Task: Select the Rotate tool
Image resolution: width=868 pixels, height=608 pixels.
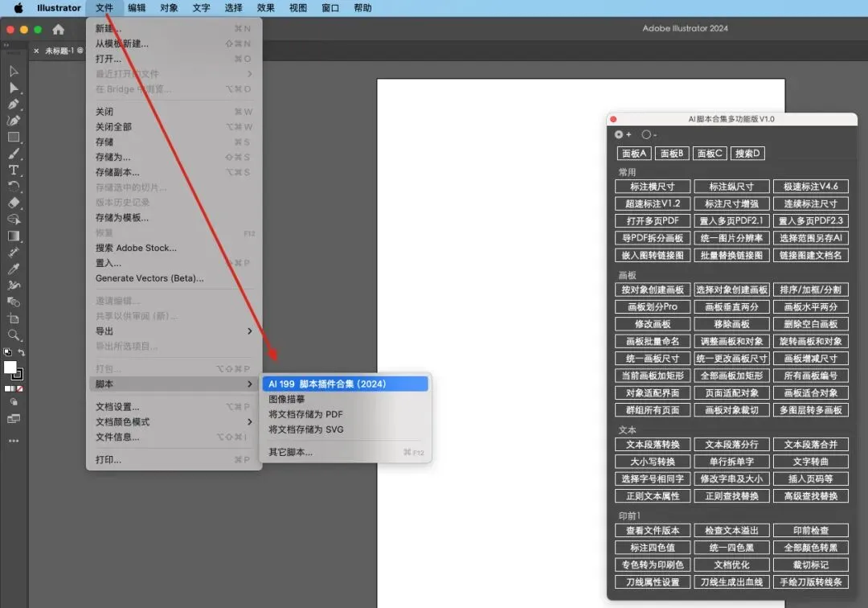Action: click(14, 187)
